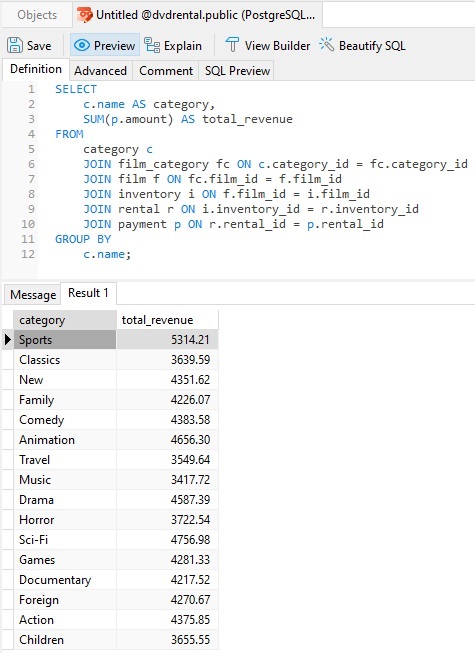Click the GROUP BY keyword line
This screenshot has width=475, height=653.
[83, 239]
